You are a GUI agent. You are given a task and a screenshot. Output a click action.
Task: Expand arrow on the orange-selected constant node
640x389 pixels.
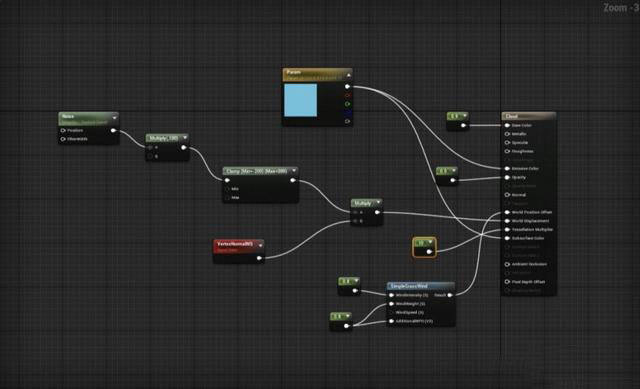(x=430, y=242)
